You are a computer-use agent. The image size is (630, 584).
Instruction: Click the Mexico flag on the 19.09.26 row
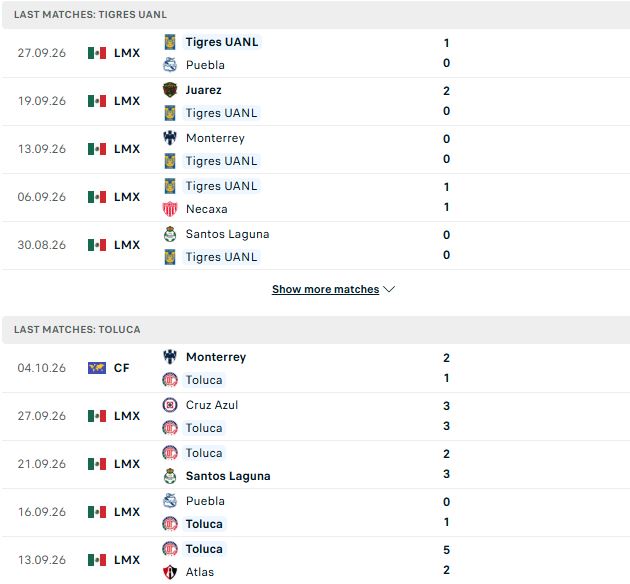coord(97,101)
